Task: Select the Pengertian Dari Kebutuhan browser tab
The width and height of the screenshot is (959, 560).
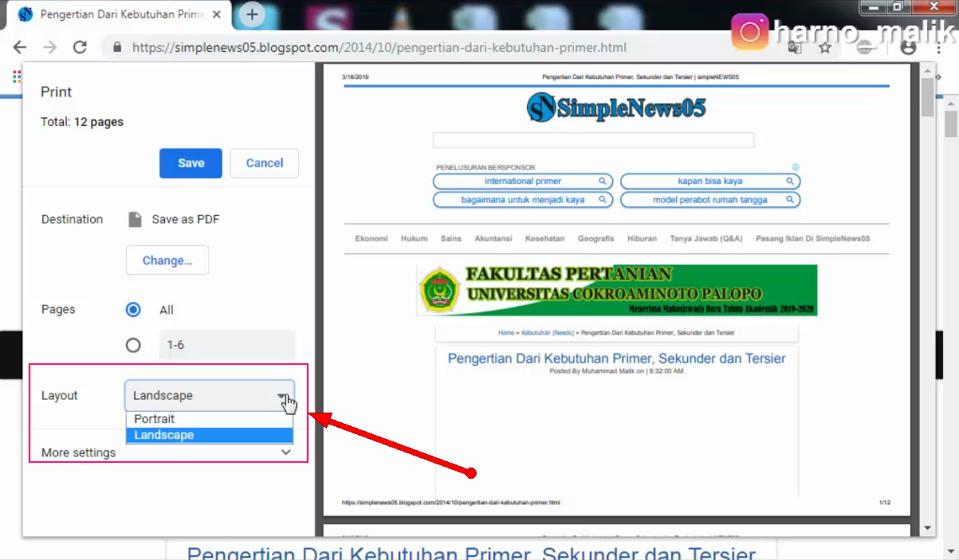Action: coord(120,14)
